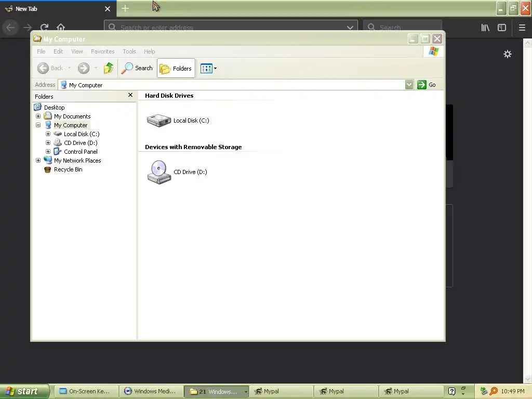Click the Forward arrow in My Computer toolbar
The width and height of the screenshot is (532, 399).
click(x=84, y=68)
